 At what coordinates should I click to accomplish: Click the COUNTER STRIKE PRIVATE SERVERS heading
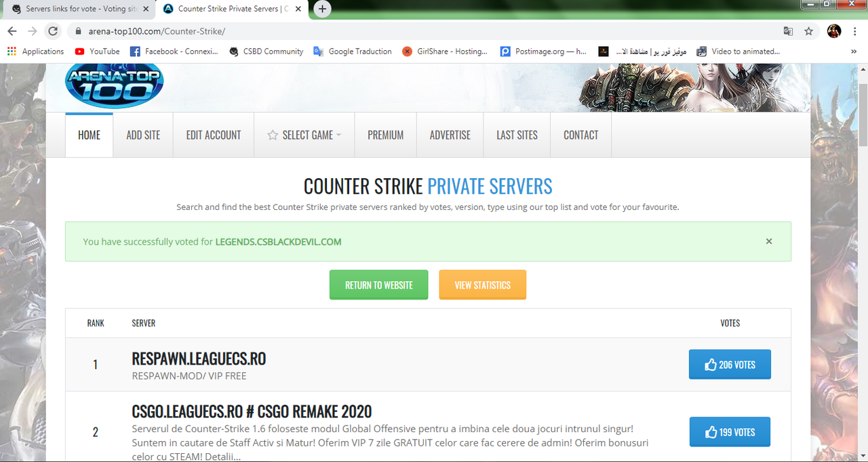[428, 186]
